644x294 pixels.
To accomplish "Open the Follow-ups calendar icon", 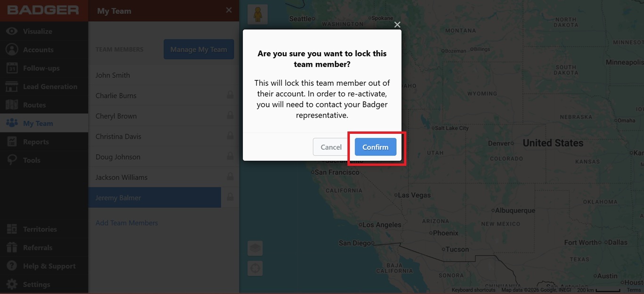I will tap(12, 68).
